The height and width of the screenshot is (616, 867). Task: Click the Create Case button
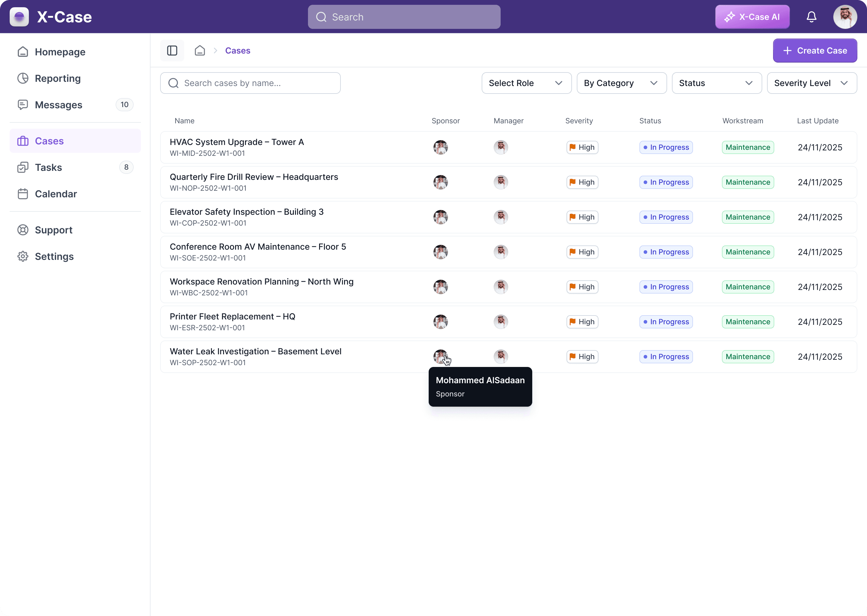tap(815, 51)
